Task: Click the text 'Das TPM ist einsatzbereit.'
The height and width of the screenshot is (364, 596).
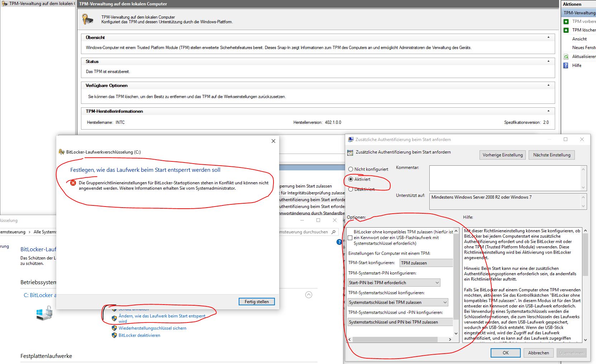Action: (x=108, y=72)
